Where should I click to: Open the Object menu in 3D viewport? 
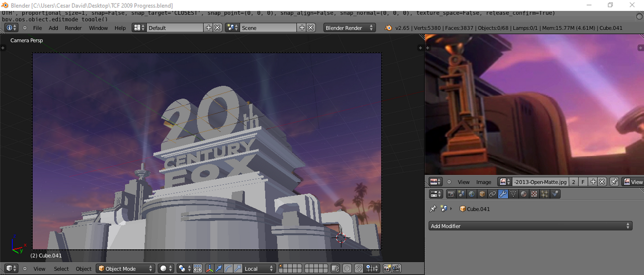84,268
